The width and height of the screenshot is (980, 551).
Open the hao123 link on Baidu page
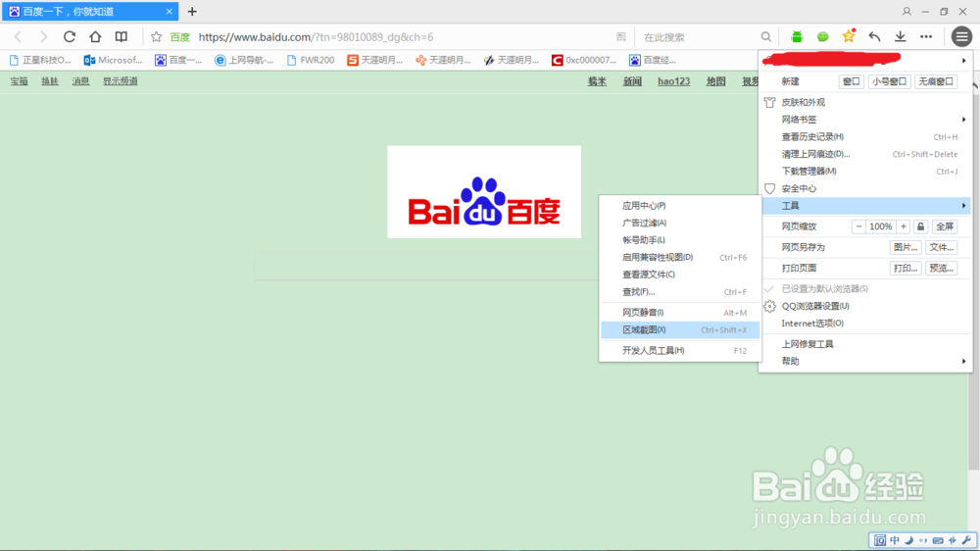pyautogui.click(x=674, y=81)
